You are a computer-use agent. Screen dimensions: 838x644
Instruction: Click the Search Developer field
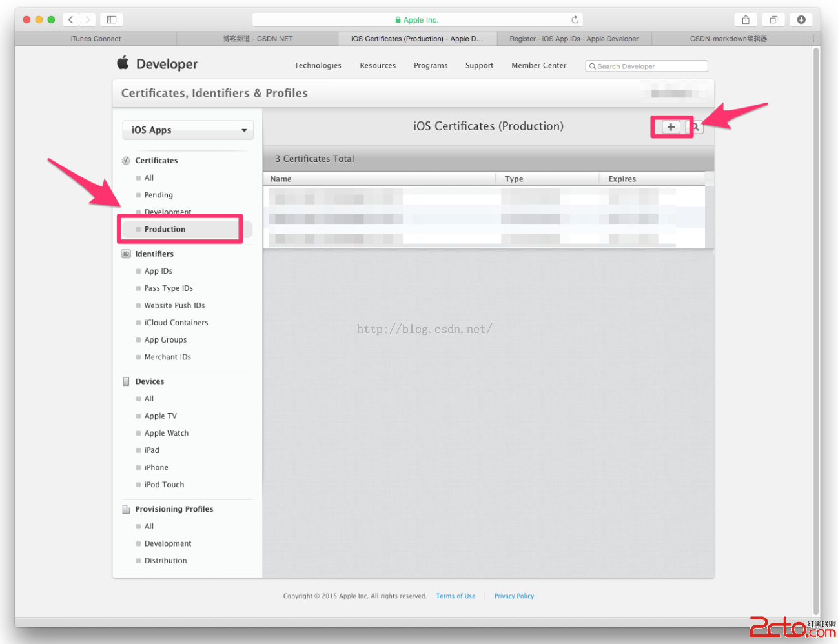(646, 66)
